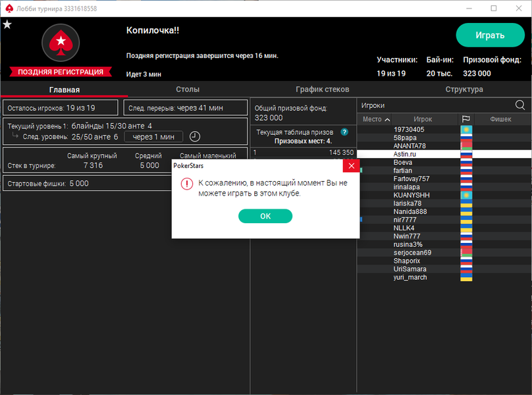Click the PokerStars icon in title bar
Viewport: 532px width, 395px height.
8,9
